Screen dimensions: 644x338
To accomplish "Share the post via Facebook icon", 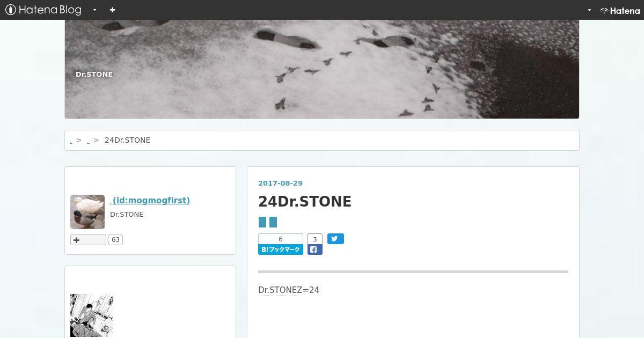I will coord(315,249).
